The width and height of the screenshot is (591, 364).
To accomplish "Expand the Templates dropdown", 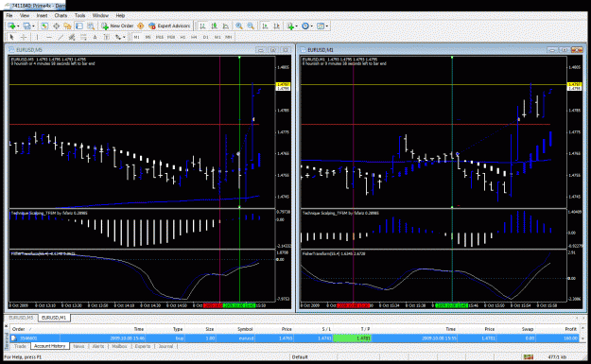I will click(322, 26).
